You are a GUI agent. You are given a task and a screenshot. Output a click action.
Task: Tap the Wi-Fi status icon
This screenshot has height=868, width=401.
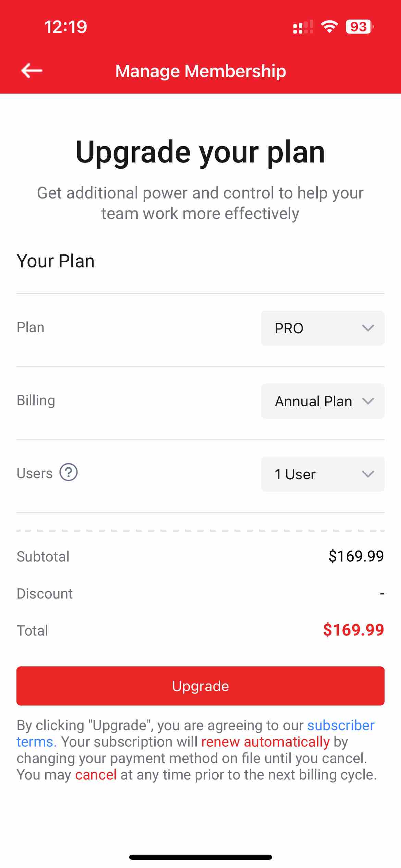[x=329, y=27]
